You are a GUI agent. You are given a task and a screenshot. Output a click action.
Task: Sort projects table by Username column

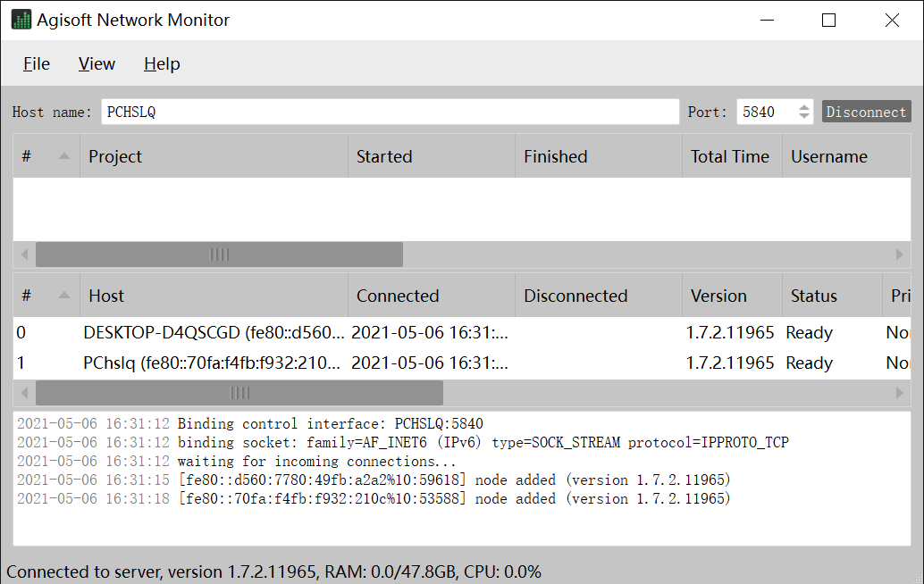tap(846, 156)
